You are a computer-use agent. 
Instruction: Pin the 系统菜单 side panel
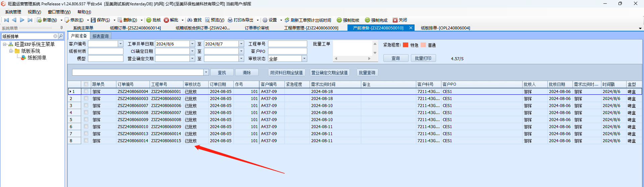click(61, 28)
